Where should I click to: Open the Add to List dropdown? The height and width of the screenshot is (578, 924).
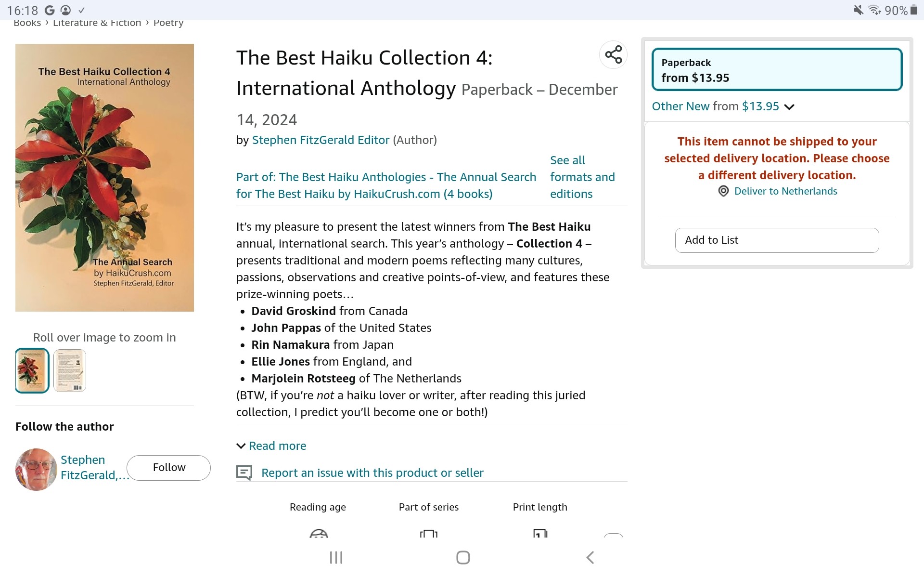click(776, 240)
